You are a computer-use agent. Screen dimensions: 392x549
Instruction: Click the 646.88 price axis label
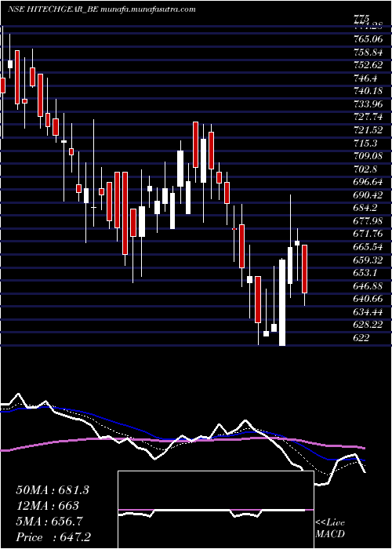point(368,285)
